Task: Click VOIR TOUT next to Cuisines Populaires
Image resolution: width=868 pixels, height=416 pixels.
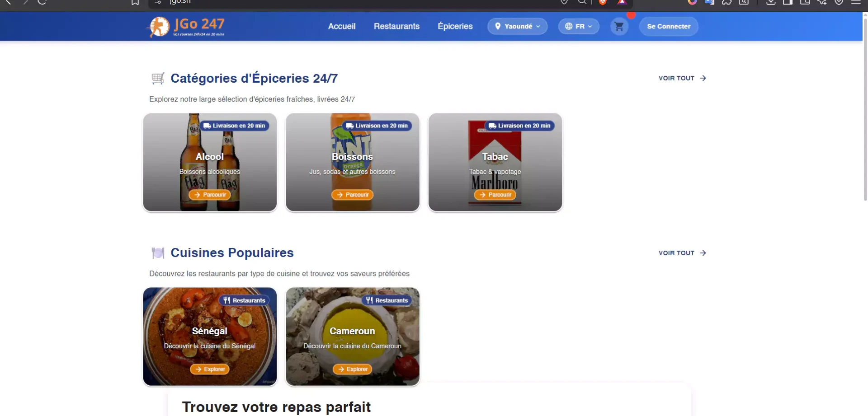Action: (x=682, y=253)
